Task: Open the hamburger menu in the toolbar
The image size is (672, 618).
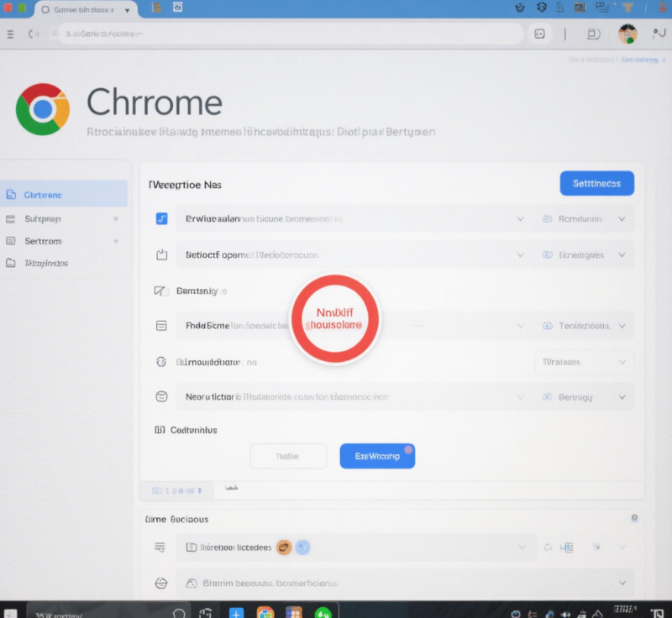Action: point(10,34)
